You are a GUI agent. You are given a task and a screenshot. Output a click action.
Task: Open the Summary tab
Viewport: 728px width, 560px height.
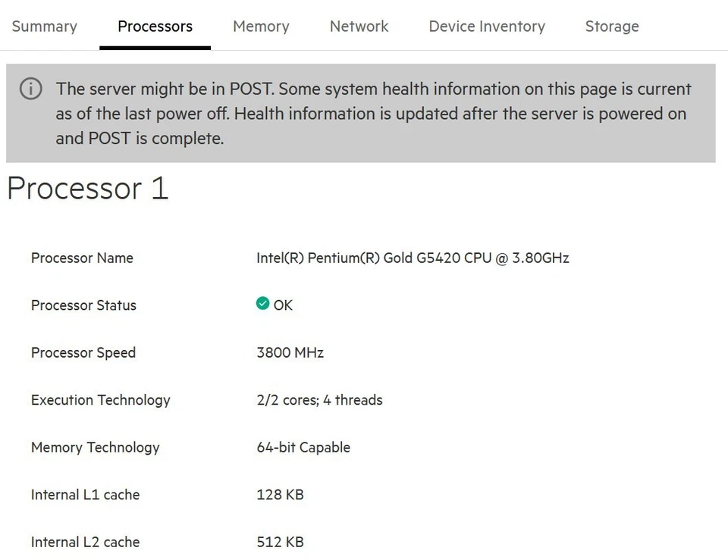(44, 26)
